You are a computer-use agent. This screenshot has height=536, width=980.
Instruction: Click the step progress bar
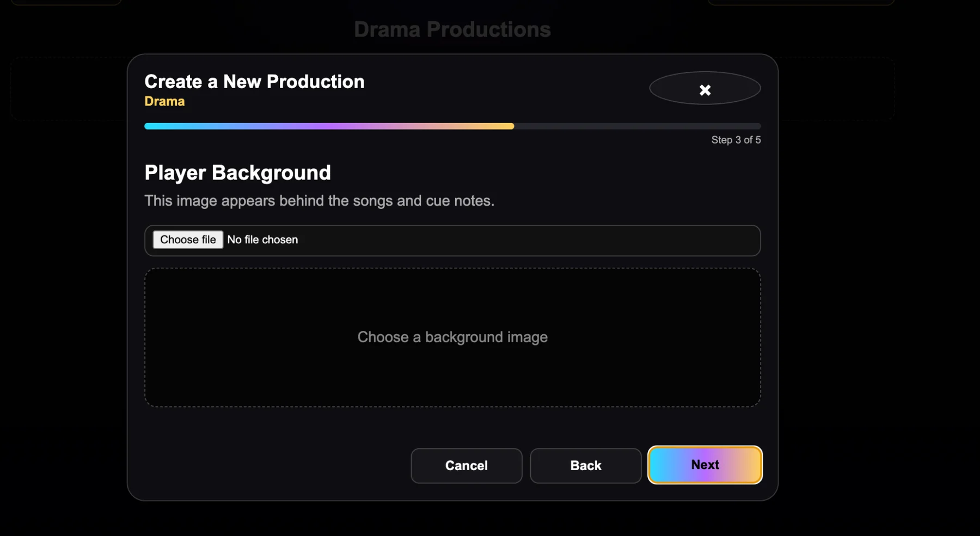(452, 126)
